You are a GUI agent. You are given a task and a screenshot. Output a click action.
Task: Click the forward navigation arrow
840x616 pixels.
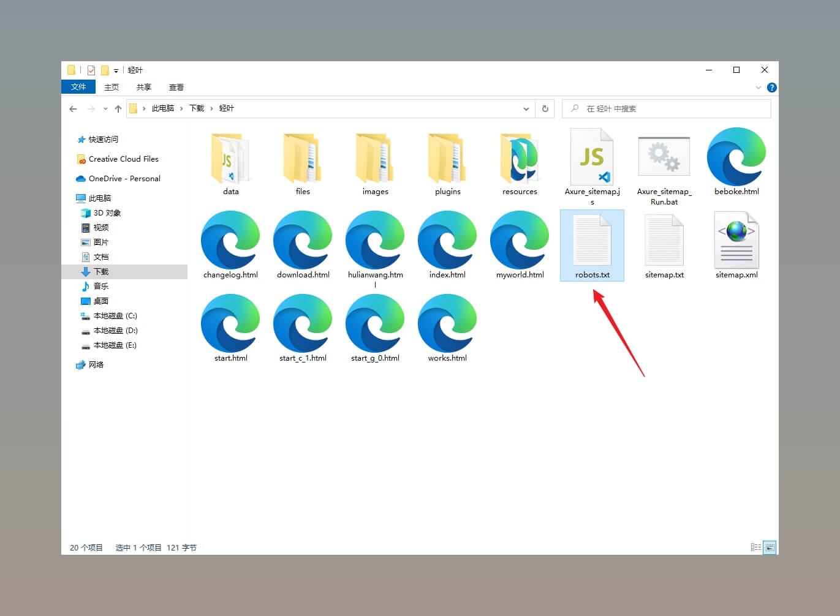pos(91,108)
